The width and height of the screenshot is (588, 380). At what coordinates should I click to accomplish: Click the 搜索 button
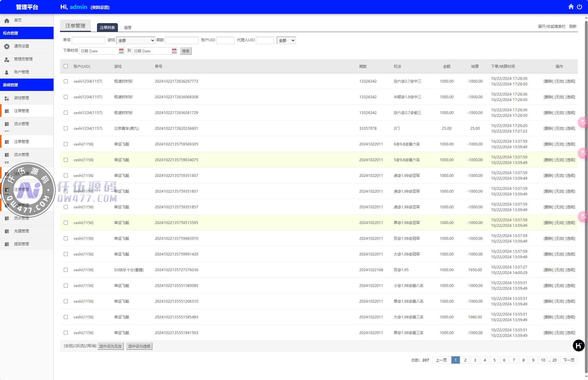186,51
